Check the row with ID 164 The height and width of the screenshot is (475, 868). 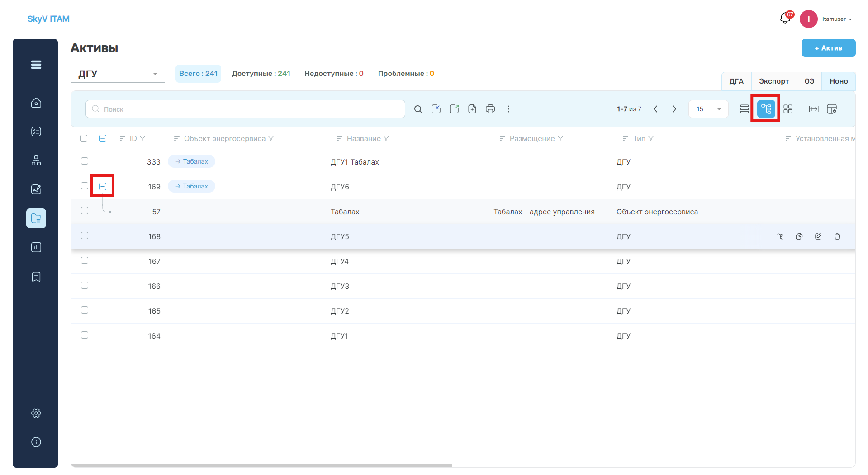click(85, 335)
